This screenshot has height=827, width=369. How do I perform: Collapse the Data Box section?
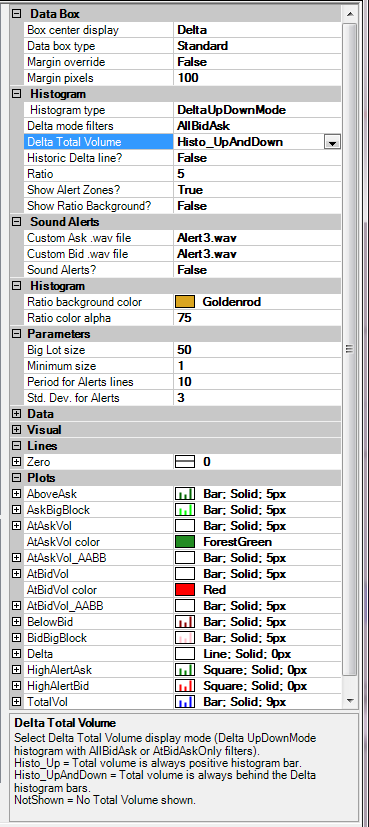coord(16,14)
